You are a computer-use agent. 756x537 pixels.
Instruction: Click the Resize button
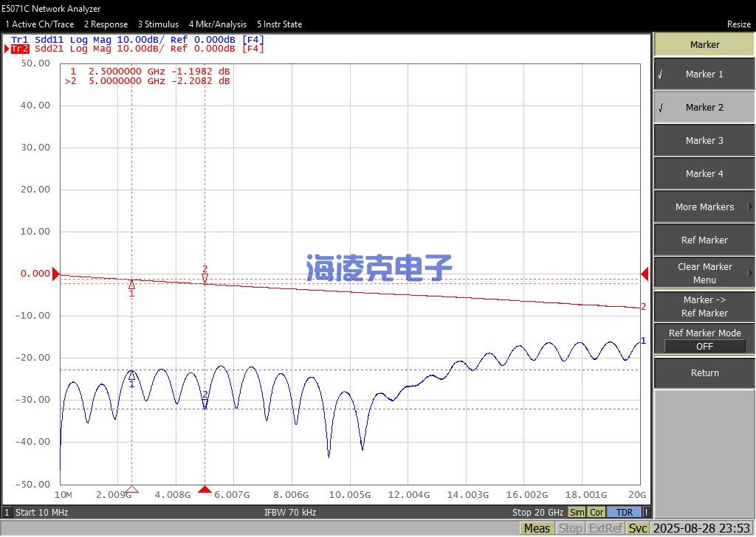pyautogui.click(x=738, y=24)
